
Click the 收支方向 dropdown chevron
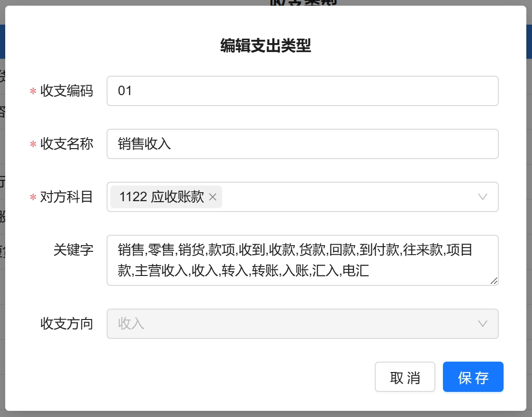[x=482, y=324]
